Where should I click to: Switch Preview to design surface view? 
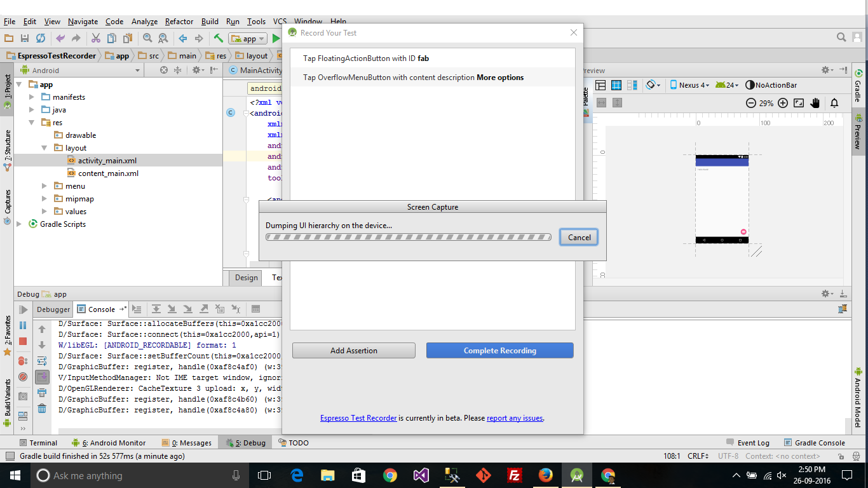click(x=600, y=85)
